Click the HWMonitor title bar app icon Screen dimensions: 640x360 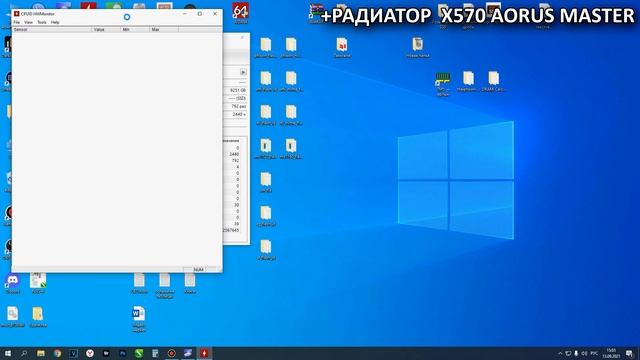(17, 13)
